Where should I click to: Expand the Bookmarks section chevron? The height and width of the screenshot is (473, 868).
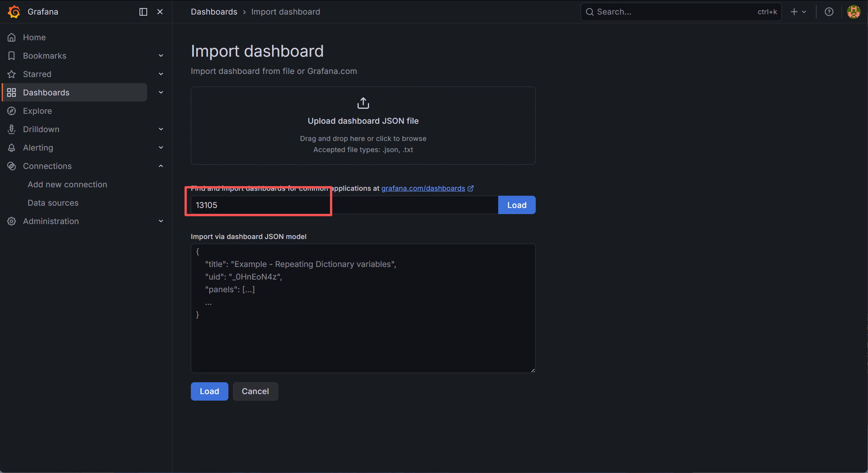coord(161,56)
